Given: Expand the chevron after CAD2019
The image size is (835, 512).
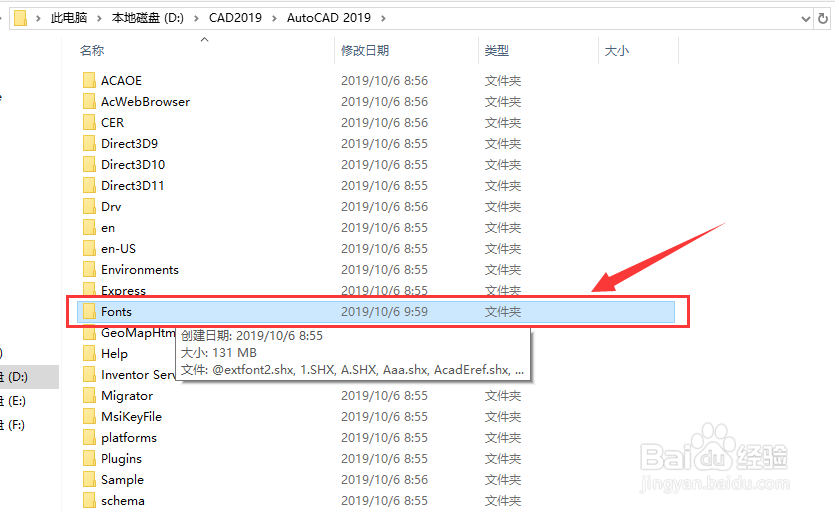Looking at the screenshot, I should [274, 18].
